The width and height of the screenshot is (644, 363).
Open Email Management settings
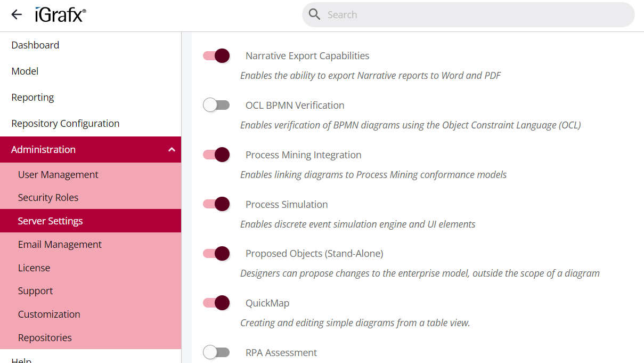tap(60, 245)
